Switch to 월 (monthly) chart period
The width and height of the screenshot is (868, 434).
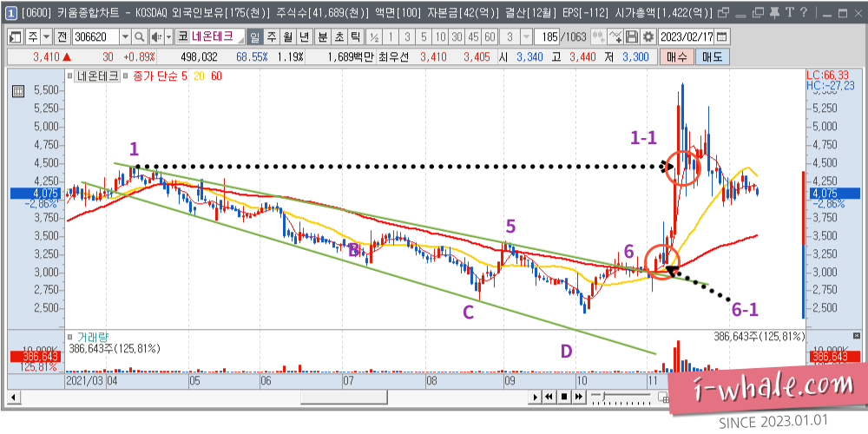click(x=288, y=37)
